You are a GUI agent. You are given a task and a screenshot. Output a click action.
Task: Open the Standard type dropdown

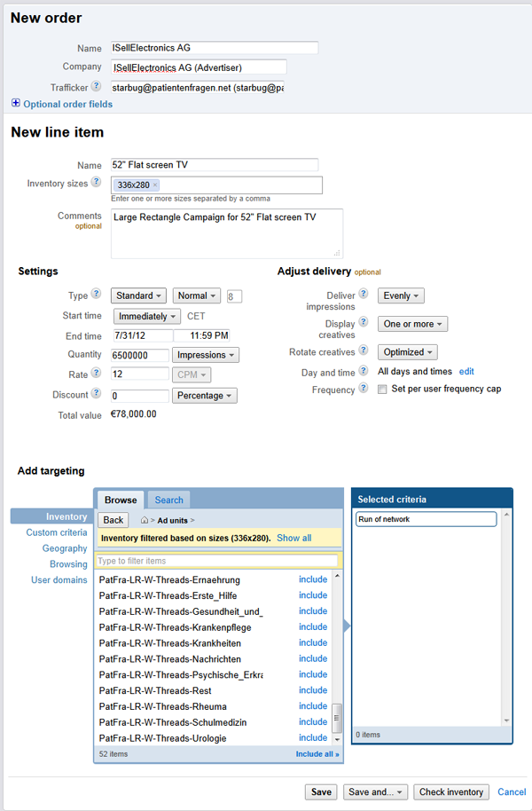tap(138, 295)
